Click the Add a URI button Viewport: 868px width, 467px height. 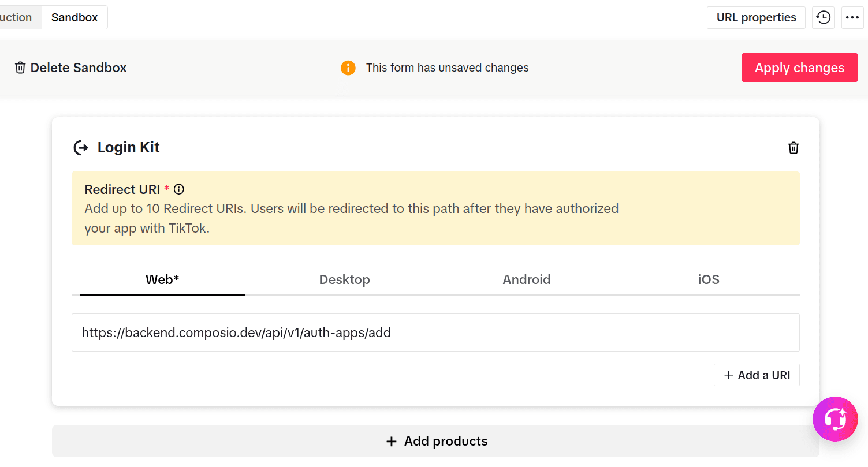pos(757,375)
